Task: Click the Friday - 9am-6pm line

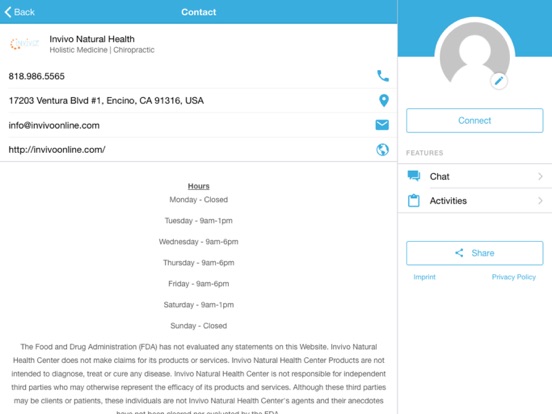Action: coord(199,284)
